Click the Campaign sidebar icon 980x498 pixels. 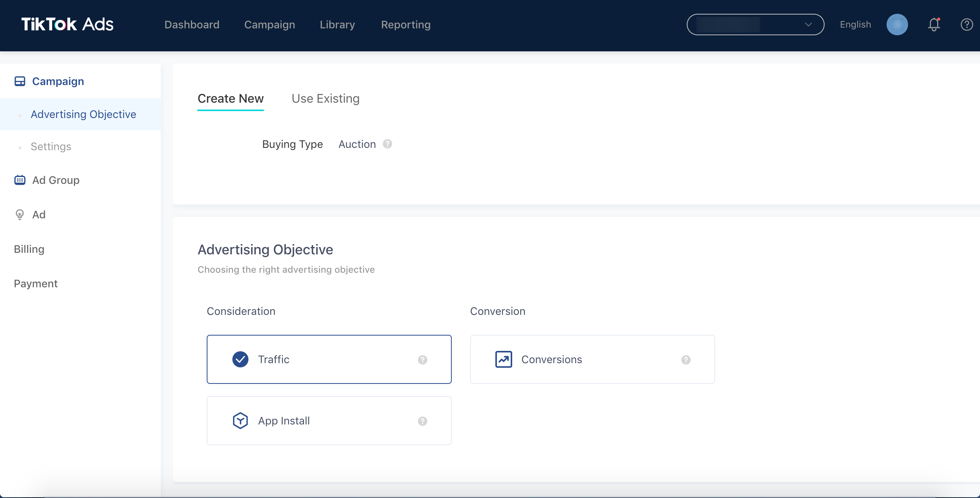point(20,81)
